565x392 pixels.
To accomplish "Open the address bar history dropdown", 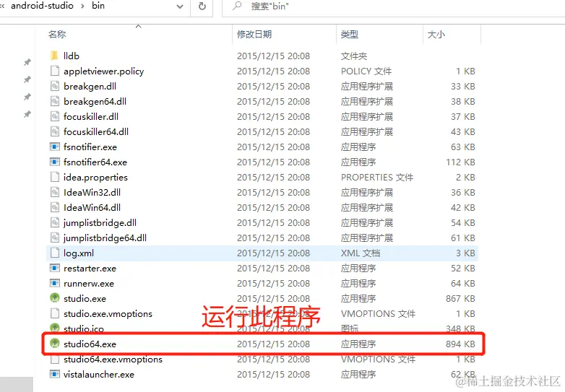I will click(180, 6).
